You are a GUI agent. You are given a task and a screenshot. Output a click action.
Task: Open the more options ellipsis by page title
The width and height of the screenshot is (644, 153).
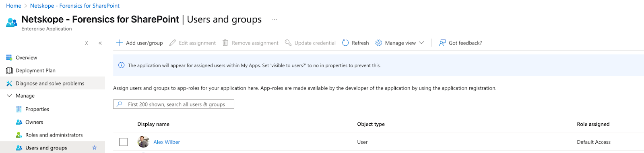coord(275,19)
